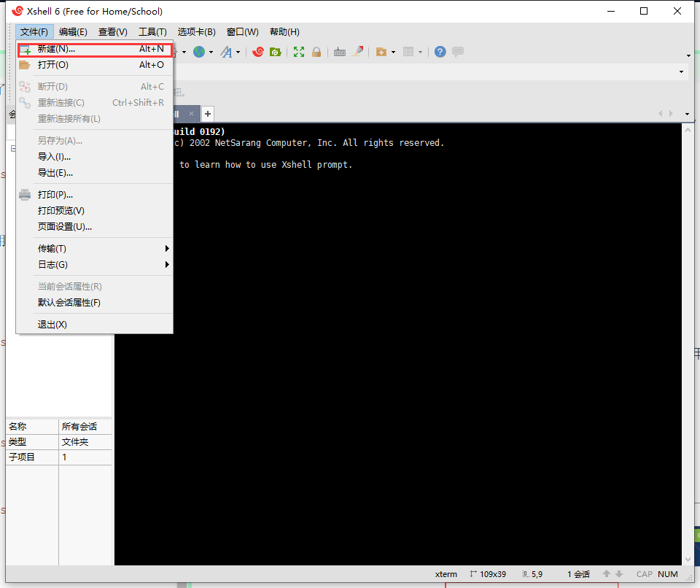This screenshot has height=588, width=700.
Task: Click the 1 会话 status bar entry
Action: click(578, 574)
